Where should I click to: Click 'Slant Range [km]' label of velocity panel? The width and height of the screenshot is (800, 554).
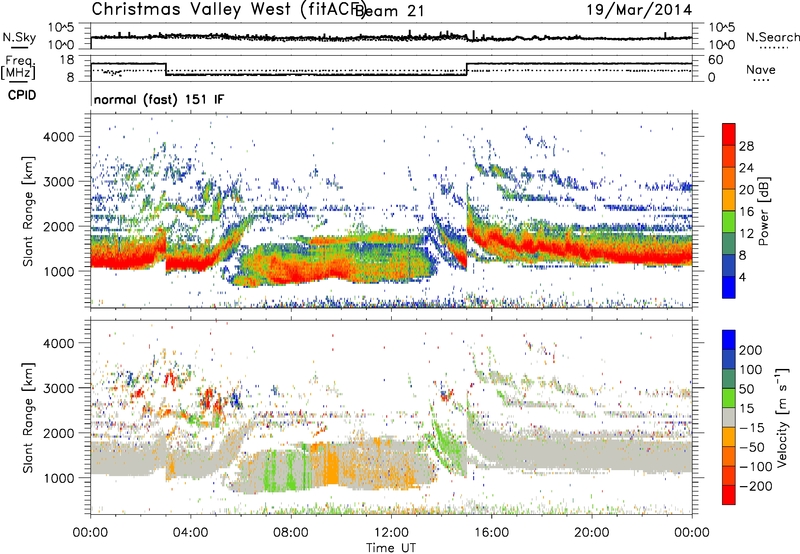tap(28, 417)
